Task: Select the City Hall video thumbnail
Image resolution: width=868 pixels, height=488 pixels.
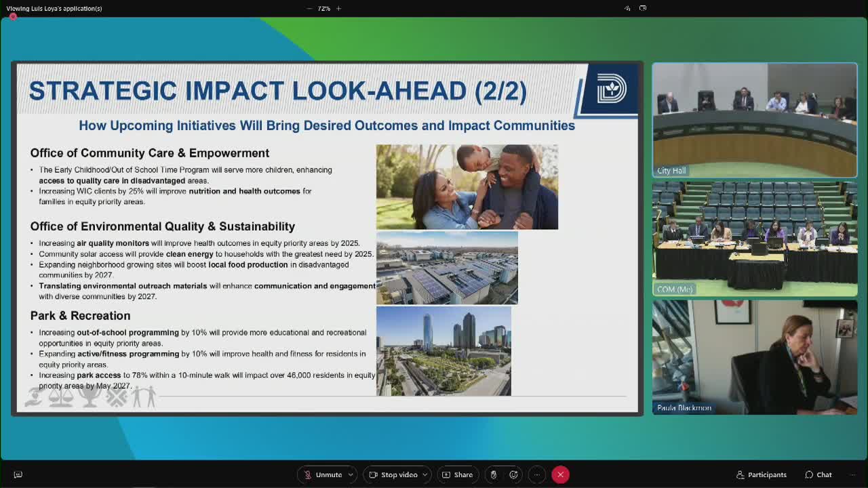Action: (x=755, y=120)
